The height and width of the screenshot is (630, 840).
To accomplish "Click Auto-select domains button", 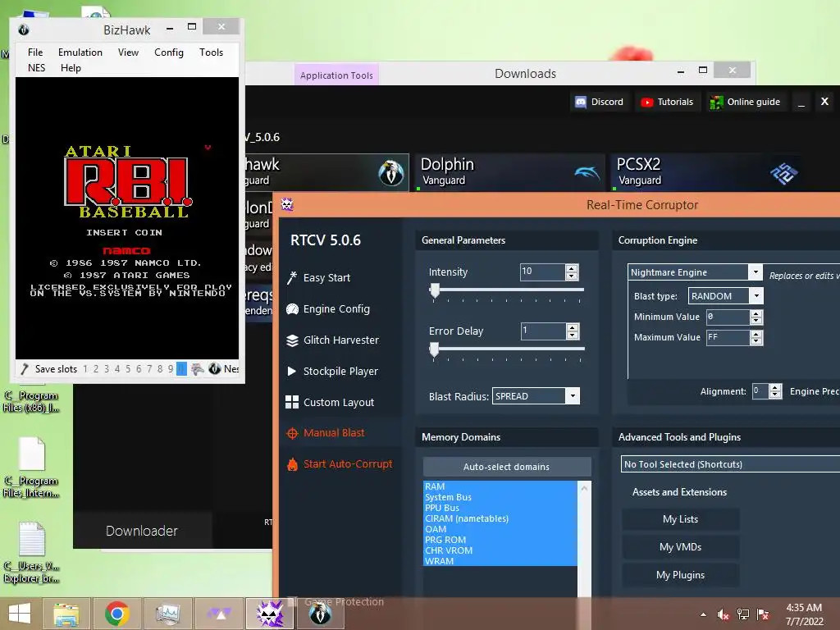I will pyautogui.click(x=507, y=467).
